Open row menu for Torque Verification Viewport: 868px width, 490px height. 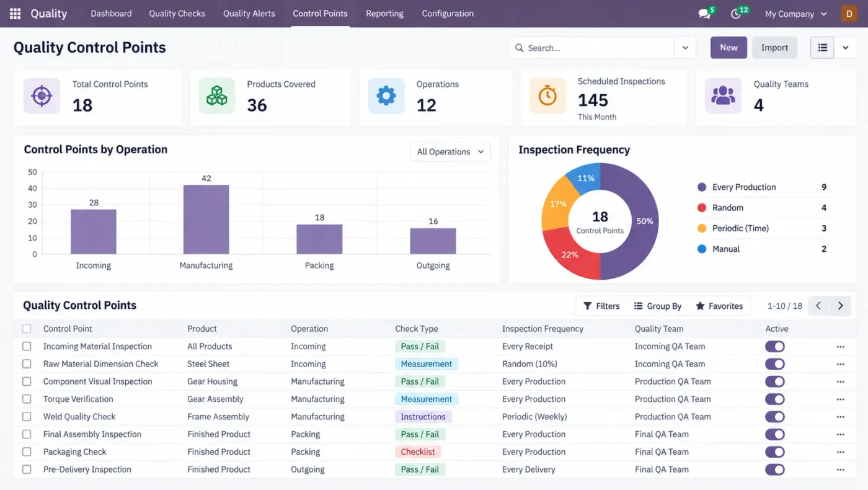(841, 399)
